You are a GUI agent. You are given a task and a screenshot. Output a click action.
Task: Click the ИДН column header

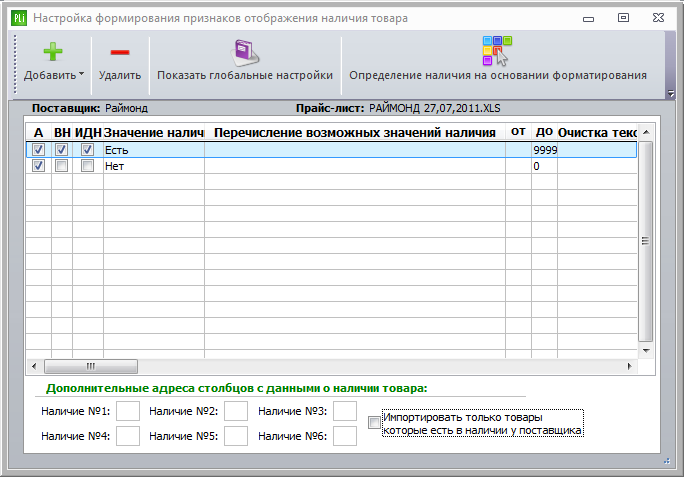click(x=88, y=132)
